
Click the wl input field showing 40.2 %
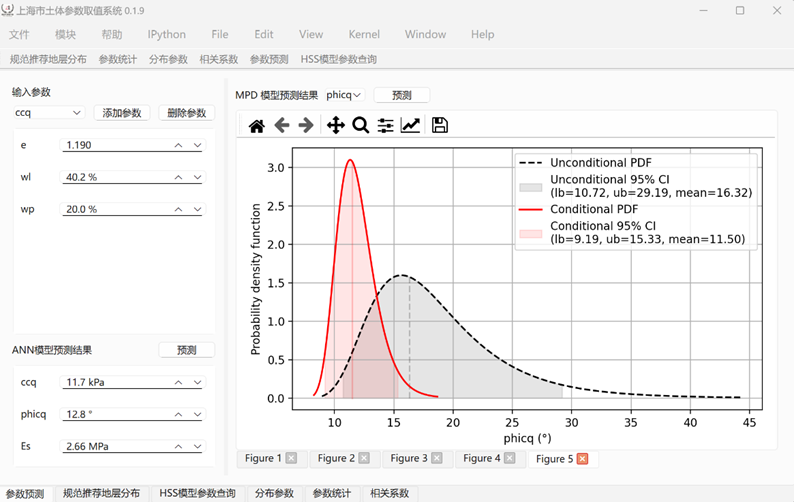tap(115, 178)
